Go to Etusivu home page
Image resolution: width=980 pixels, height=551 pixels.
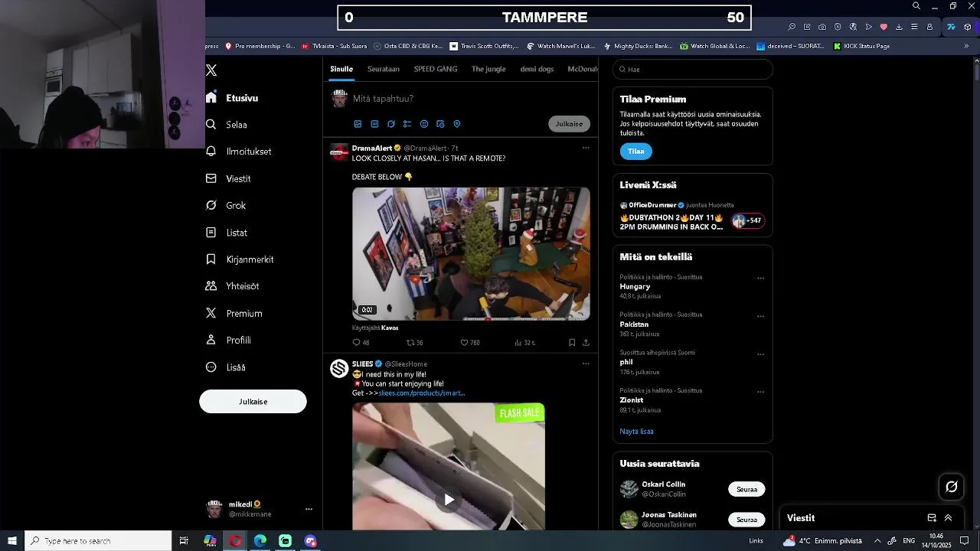[x=233, y=98]
